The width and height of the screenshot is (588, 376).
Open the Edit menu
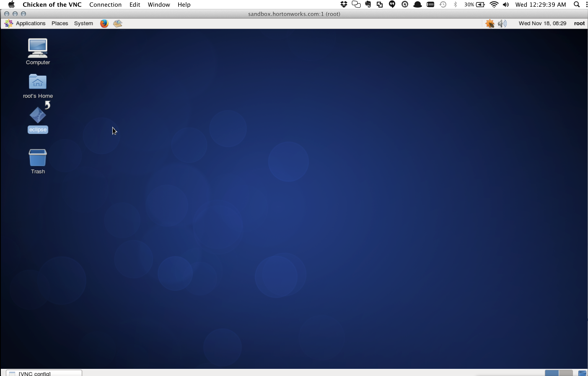pos(135,4)
